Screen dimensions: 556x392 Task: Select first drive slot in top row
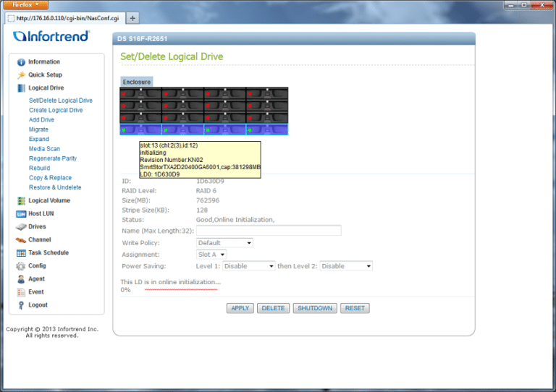[140, 94]
